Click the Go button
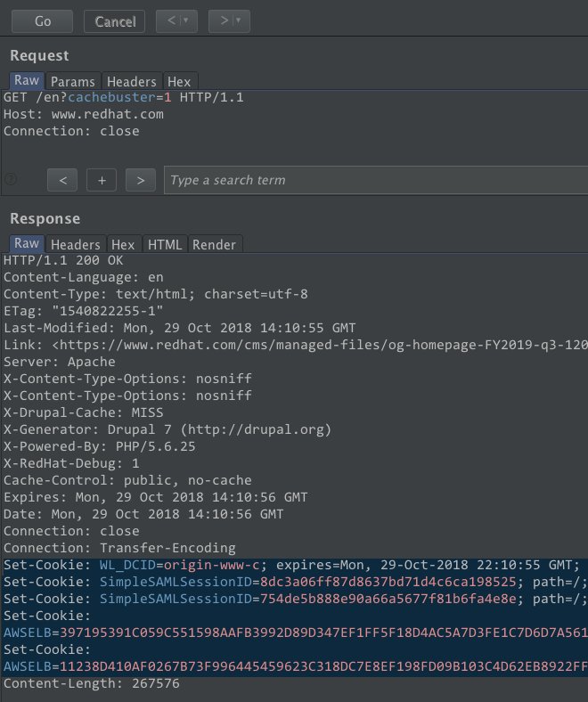Screen dimensions: 588x702 click(42, 21)
